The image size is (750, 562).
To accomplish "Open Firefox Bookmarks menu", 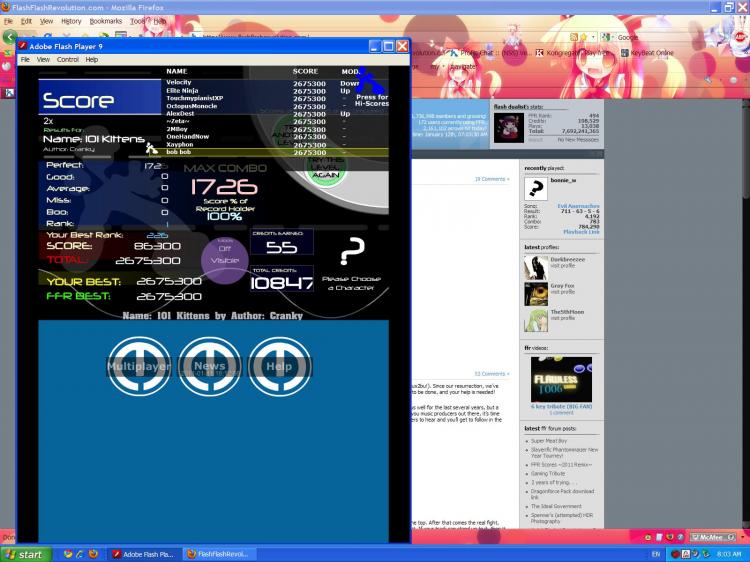I will (x=106, y=22).
